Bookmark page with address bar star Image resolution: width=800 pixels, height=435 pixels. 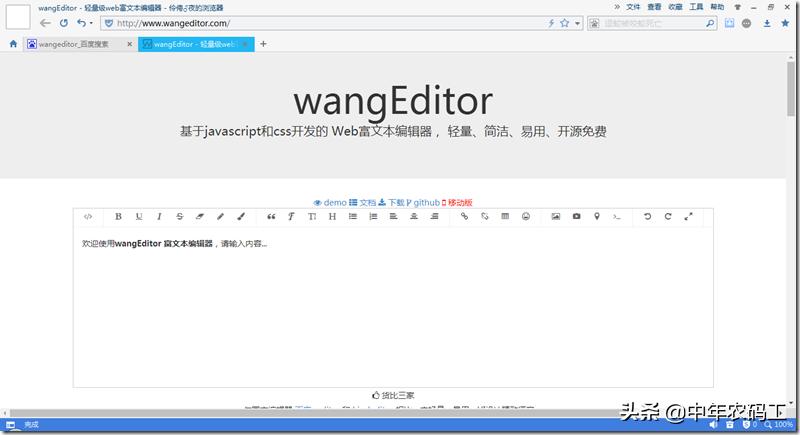tap(564, 23)
